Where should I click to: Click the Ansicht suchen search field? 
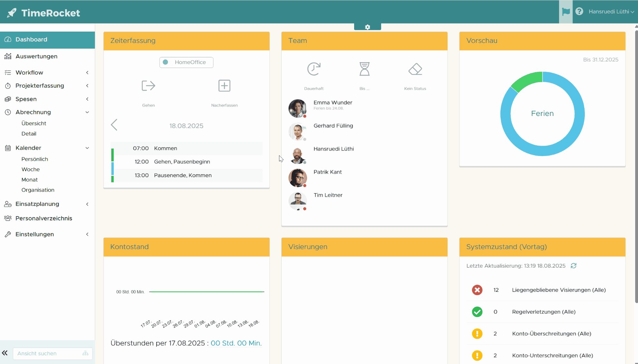48,353
